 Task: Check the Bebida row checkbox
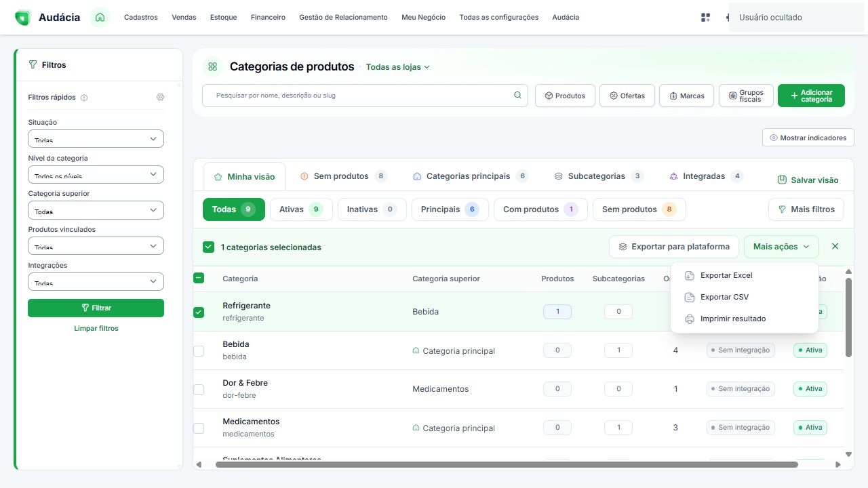pyautogui.click(x=199, y=351)
